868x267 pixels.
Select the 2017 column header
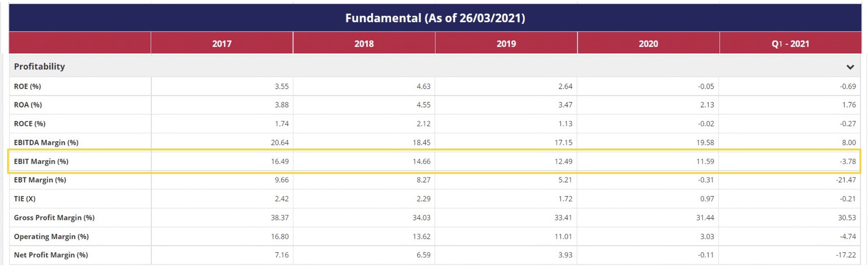click(x=222, y=44)
